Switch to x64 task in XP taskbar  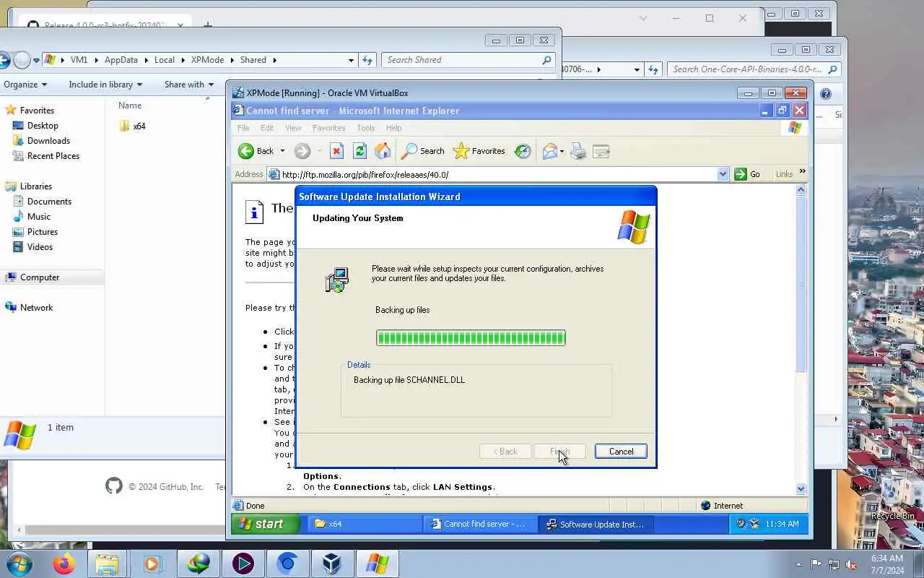(365, 524)
